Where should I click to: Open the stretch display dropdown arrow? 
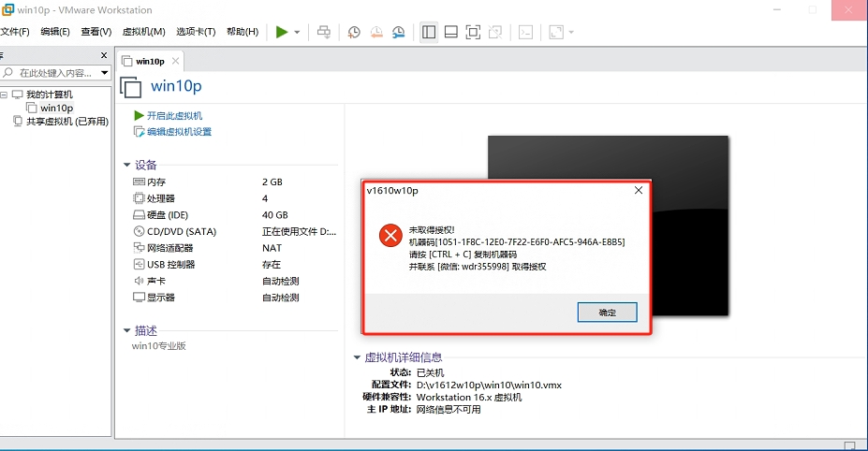point(571,32)
